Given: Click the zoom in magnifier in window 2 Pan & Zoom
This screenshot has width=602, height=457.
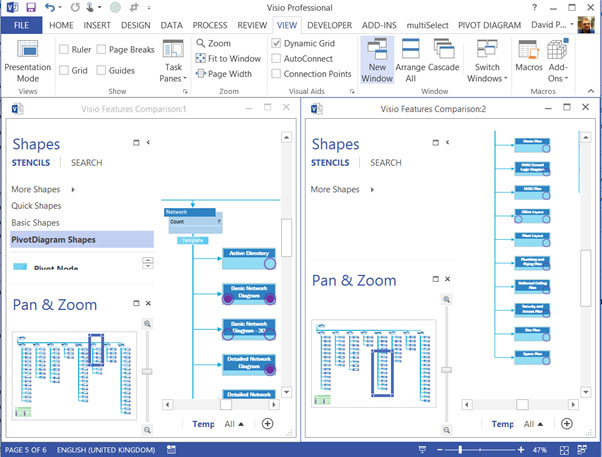Looking at the screenshot, I should (x=446, y=300).
